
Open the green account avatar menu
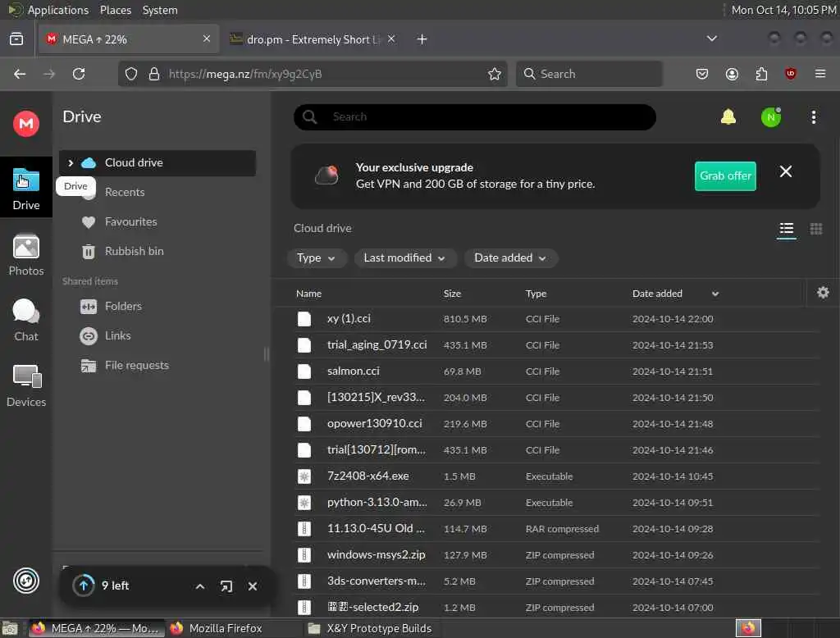pyautogui.click(x=771, y=117)
